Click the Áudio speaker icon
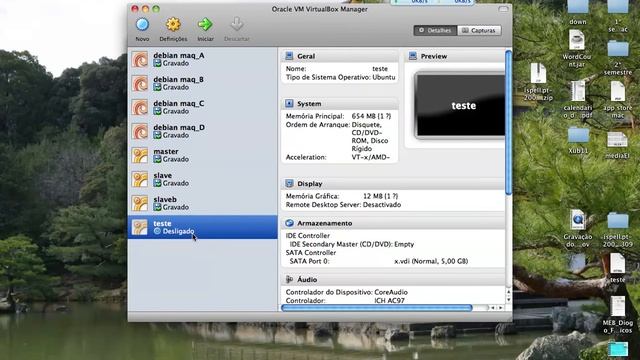This screenshot has height=360, width=640. pos(289,280)
